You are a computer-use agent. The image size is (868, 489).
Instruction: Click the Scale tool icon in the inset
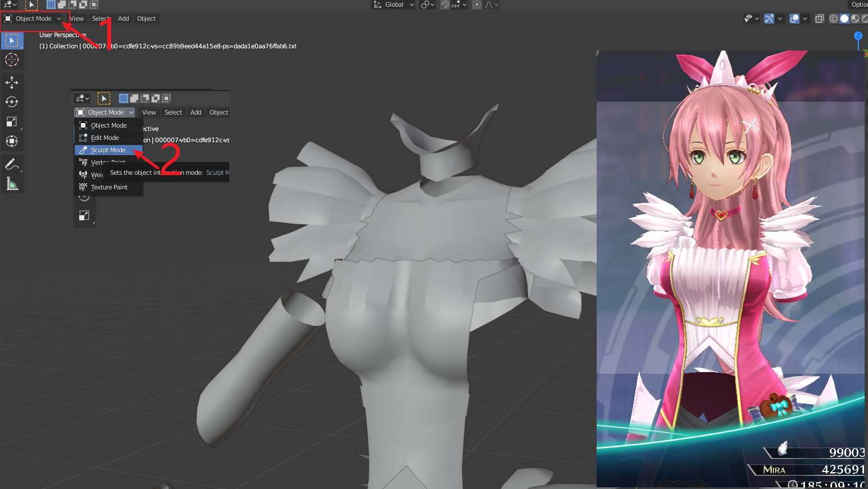pyautogui.click(x=84, y=215)
